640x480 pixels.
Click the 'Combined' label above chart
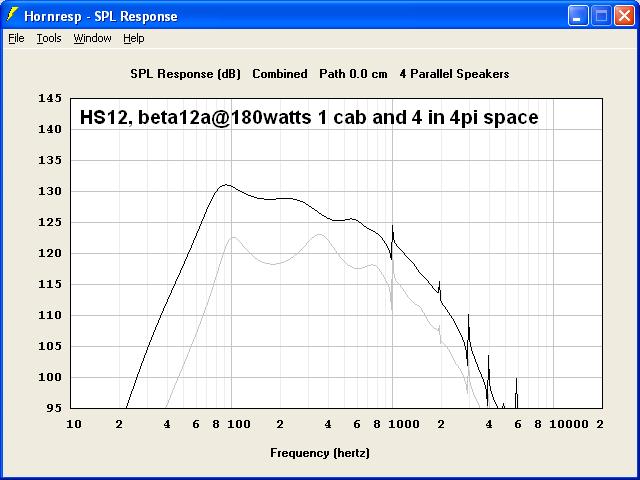[280, 74]
